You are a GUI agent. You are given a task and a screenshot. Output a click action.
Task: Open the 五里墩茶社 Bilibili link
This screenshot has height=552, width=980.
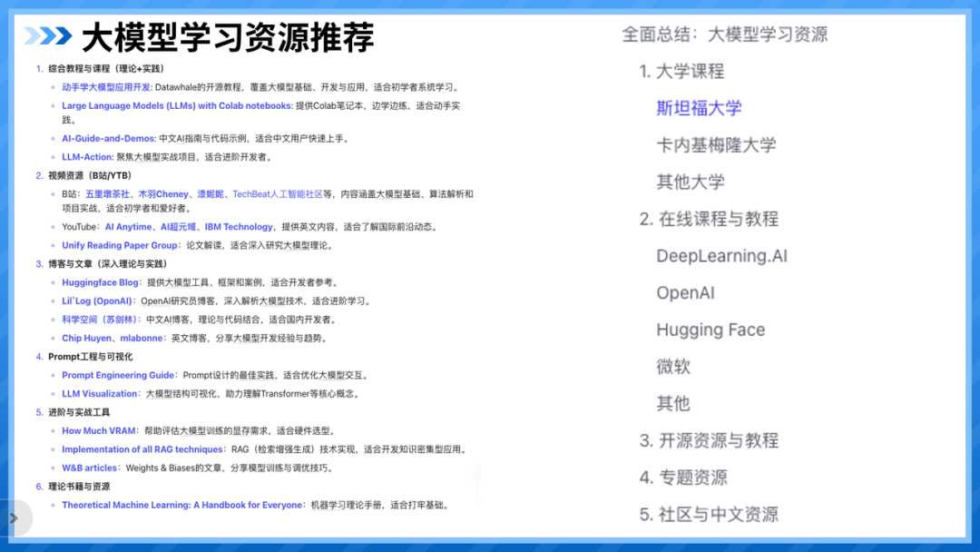pos(107,193)
